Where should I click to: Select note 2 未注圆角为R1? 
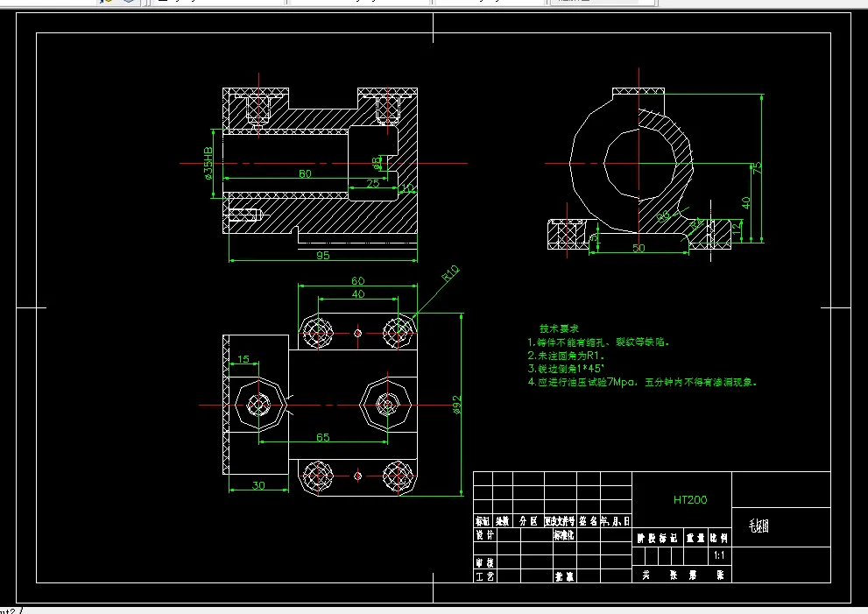coord(566,356)
